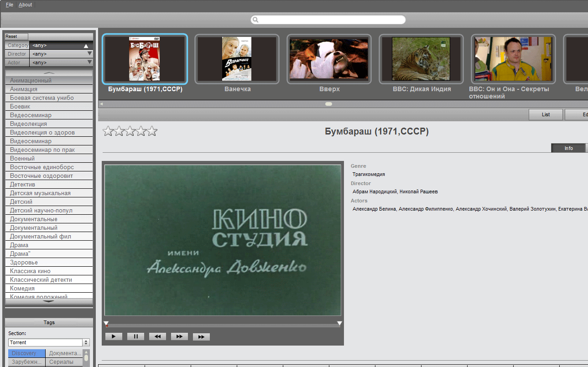
Task: Select the Сериалы tag
Action: [x=64, y=362]
